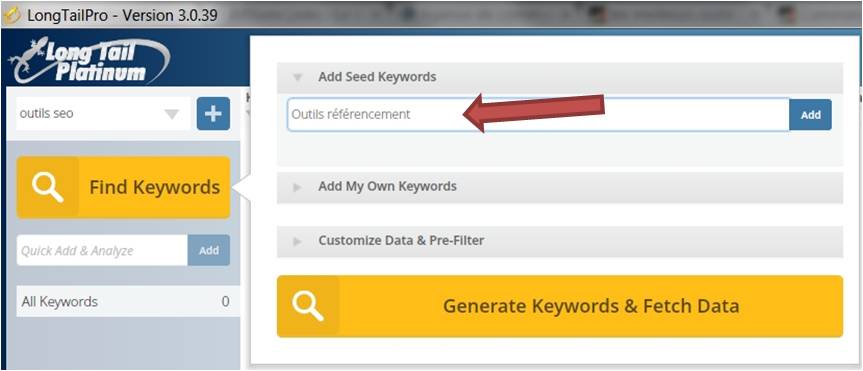Expand the Add My Own Keywords section

(x=298, y=187)
